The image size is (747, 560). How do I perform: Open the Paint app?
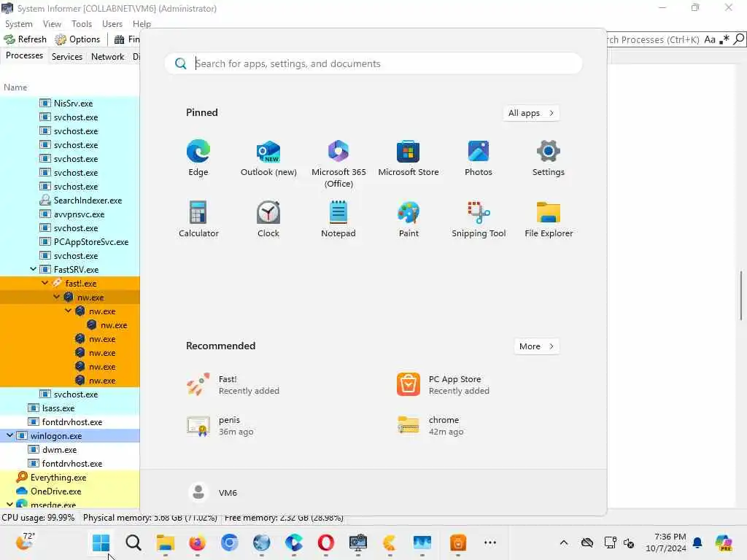[409, 219]
